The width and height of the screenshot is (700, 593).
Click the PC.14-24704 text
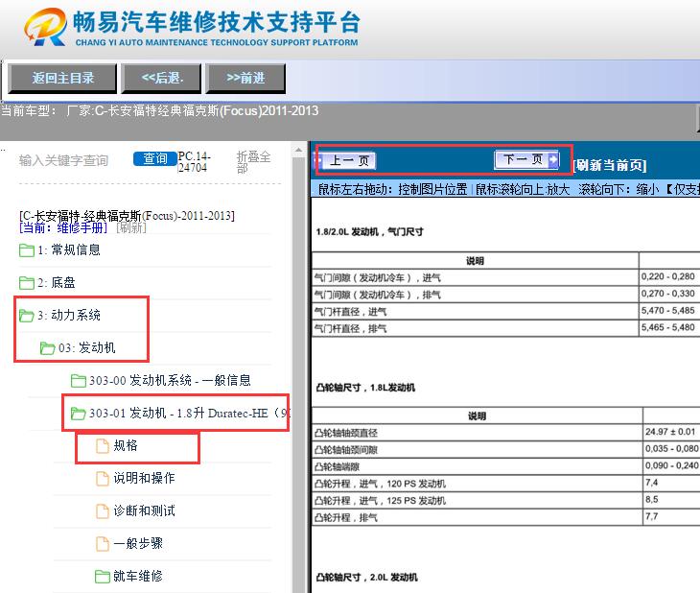point(195,162)
